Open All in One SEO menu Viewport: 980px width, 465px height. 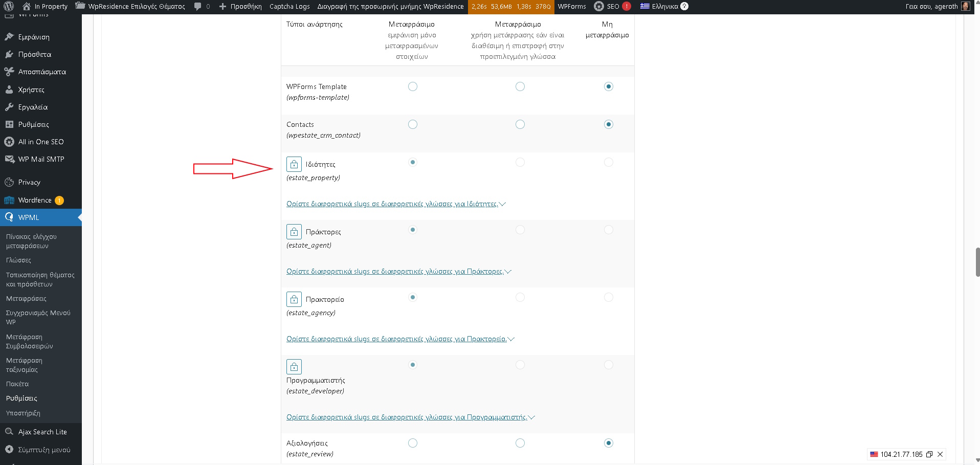coord(41,142)
